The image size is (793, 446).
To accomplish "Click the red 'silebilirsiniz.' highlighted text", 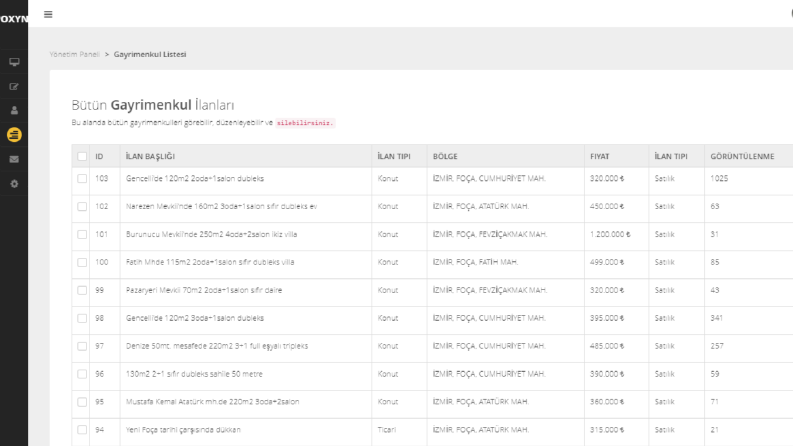I will pyautogui.click(x=305, y=123).
